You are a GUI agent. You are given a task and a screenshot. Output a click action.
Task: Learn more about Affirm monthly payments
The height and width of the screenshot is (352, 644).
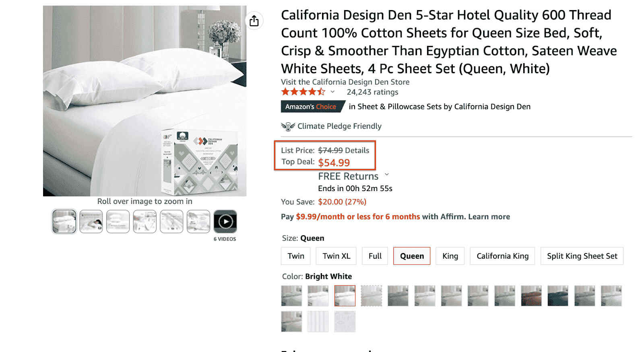(489, 216)
